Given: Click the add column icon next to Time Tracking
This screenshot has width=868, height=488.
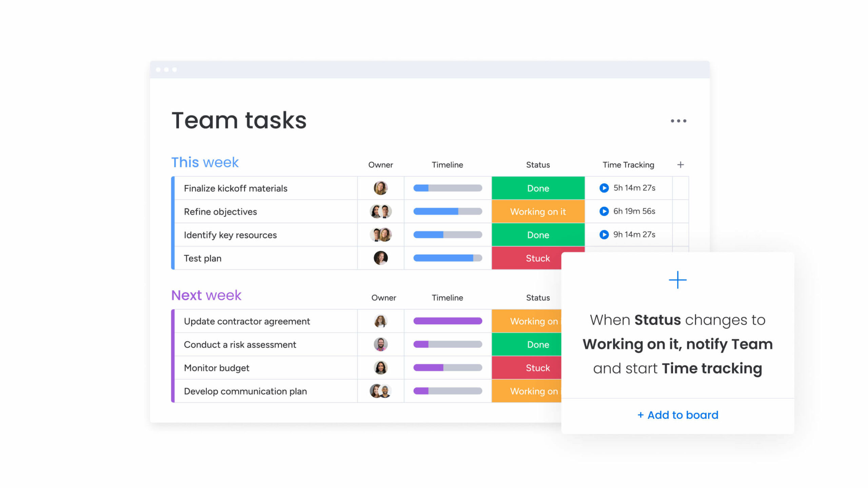Looking at the screenshot, I should coord(680,164).
